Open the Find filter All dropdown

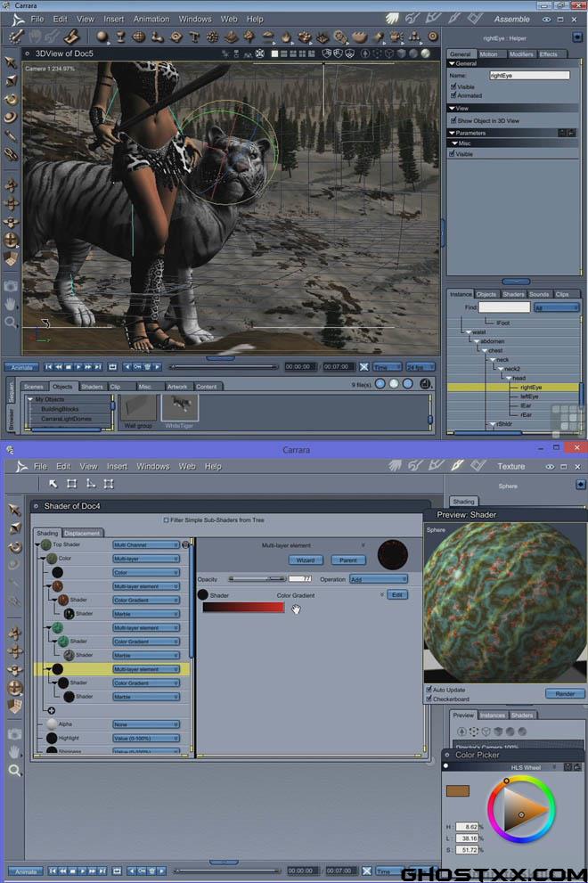point(556,307)
